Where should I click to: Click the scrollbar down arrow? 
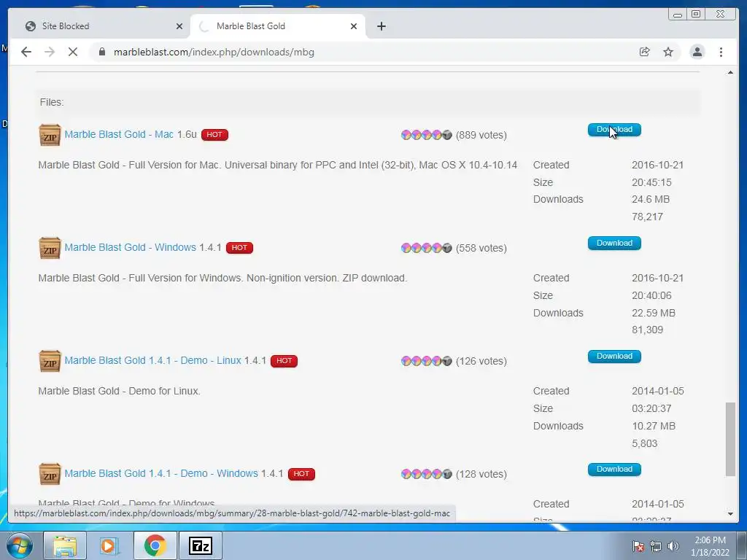(730, 514)
